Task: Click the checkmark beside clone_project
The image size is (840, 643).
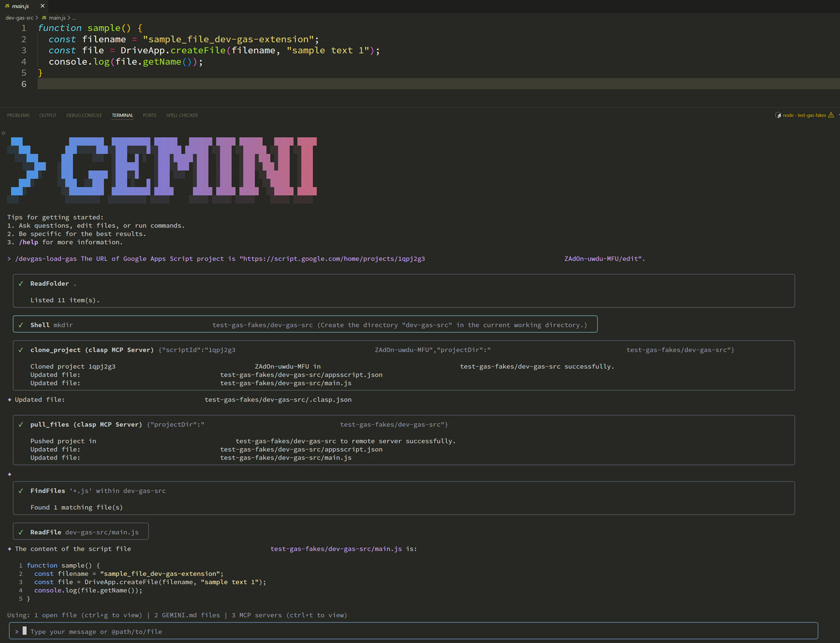Action: 21,350
